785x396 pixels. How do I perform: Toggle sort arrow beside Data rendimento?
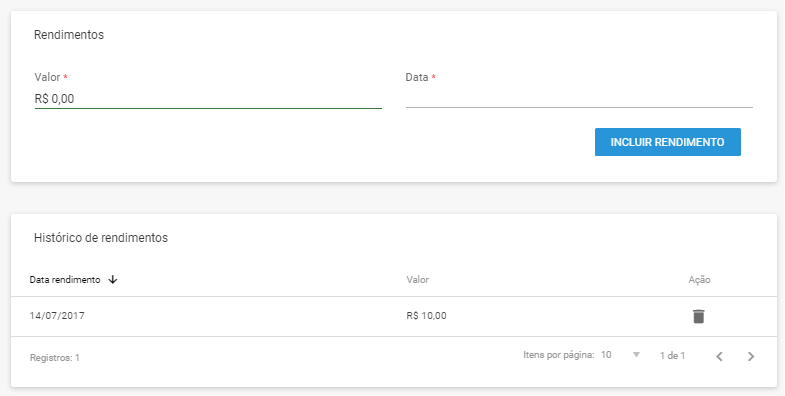113,280
